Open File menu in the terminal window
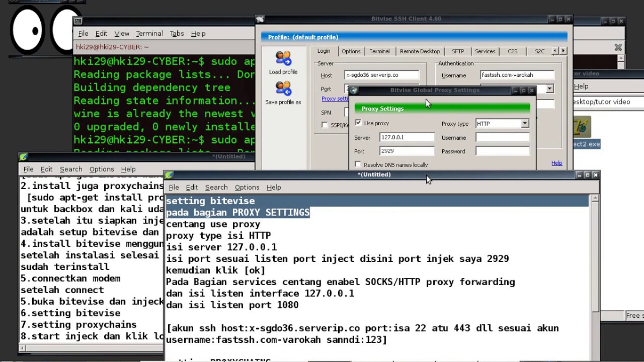This screenshot has height=362, width=644. [83, 33]
